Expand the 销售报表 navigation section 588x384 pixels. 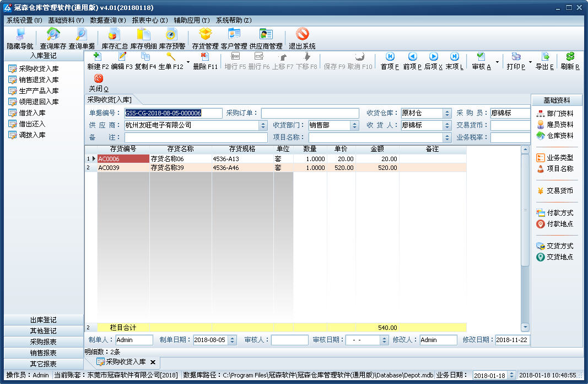point(44,353)
